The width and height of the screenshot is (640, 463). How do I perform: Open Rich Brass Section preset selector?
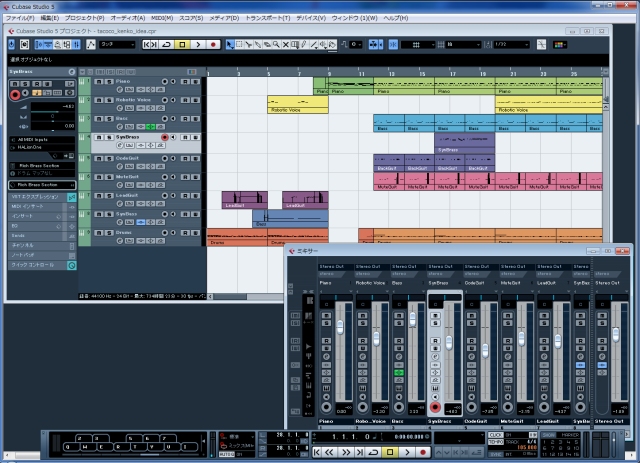click(42, 185)
